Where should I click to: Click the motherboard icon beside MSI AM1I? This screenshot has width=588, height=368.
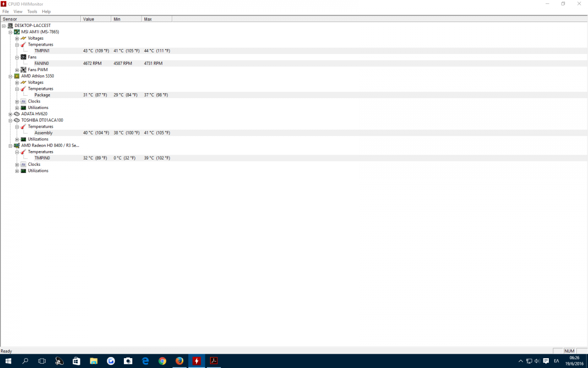[x=17, y=32]
